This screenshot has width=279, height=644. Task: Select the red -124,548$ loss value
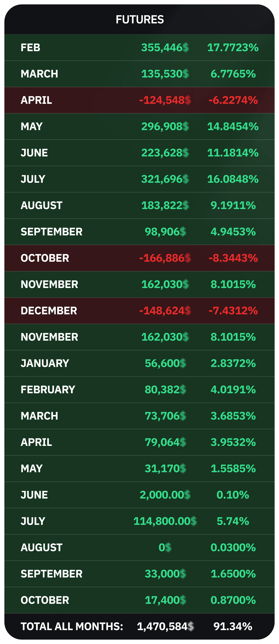click(165, 100)
